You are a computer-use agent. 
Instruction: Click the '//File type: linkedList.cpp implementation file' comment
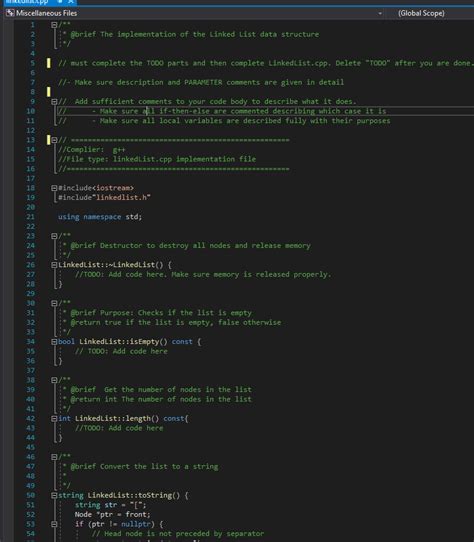(x=157, y=159)
